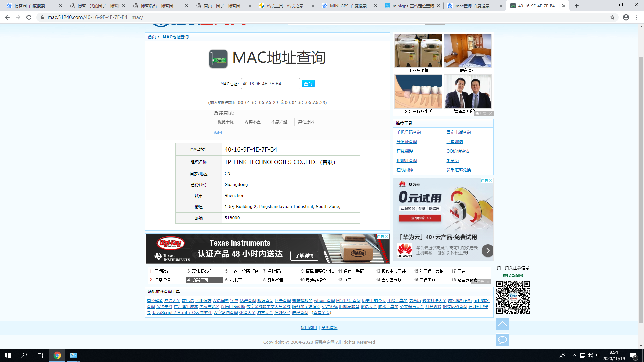Click the page vertical scrollbar

[x=641, y=188]
